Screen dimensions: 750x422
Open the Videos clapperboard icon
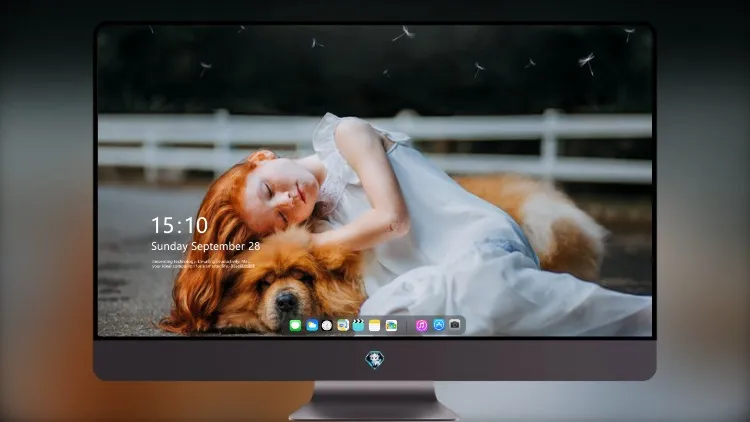point(358,325)
